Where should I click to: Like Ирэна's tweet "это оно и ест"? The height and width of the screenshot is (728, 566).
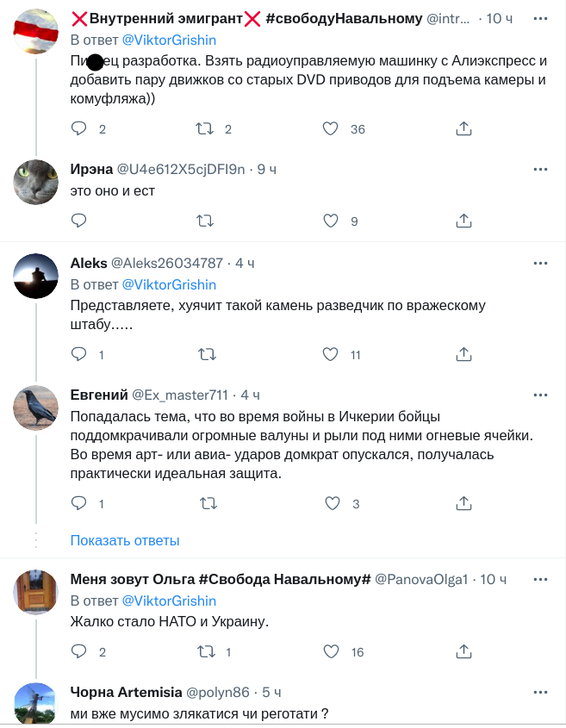(330, 221)
